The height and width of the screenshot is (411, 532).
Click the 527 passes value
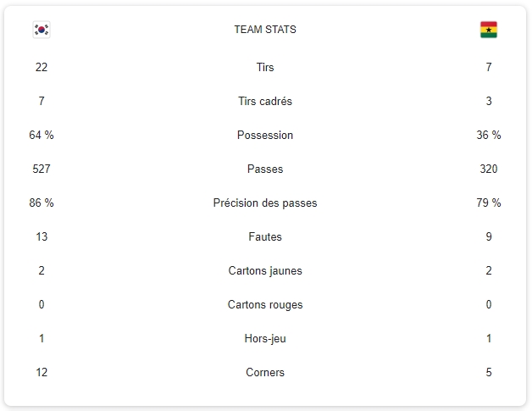pos(42,169)
